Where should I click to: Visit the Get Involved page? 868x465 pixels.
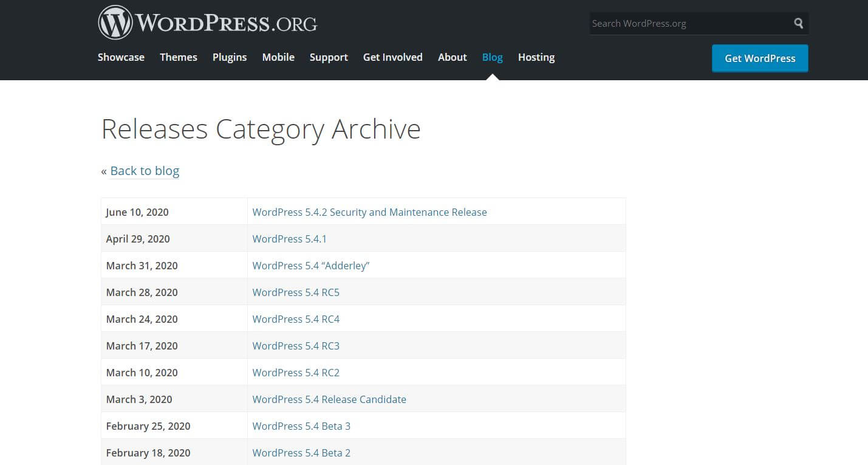point(393,57)
